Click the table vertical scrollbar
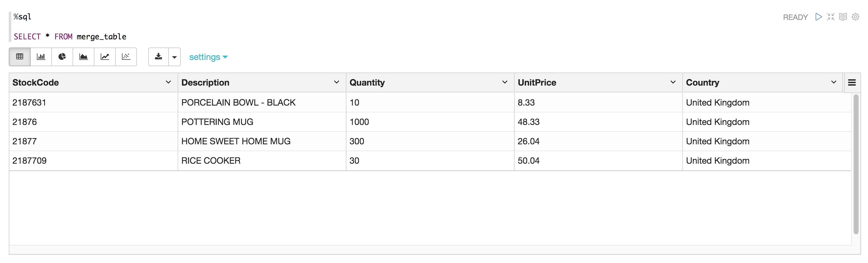This screenshot has height=263, width=868. click(x=856, y=164)
